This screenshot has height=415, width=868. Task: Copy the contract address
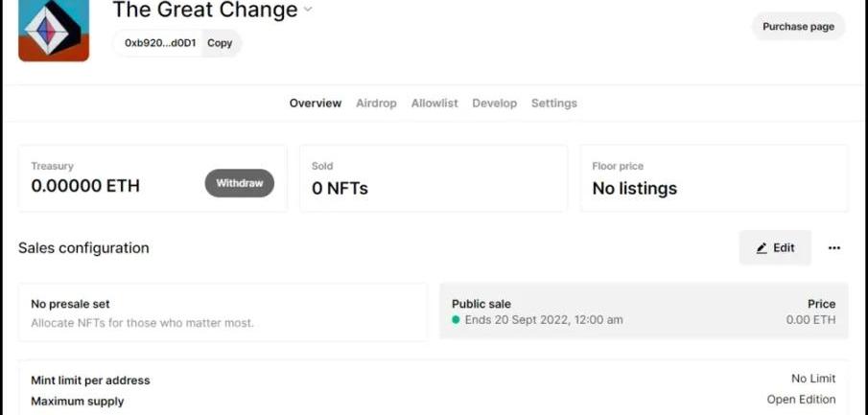click(220, 43)
